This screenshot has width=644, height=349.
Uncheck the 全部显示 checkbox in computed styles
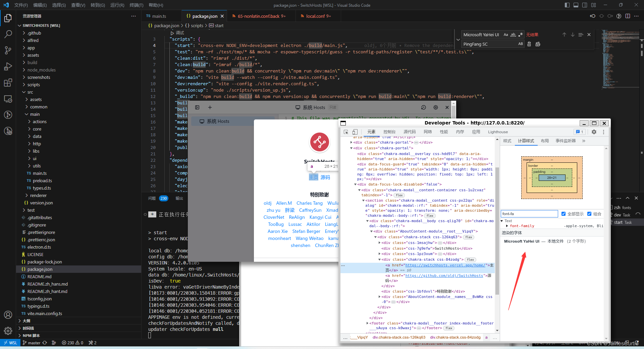point(563,214)
